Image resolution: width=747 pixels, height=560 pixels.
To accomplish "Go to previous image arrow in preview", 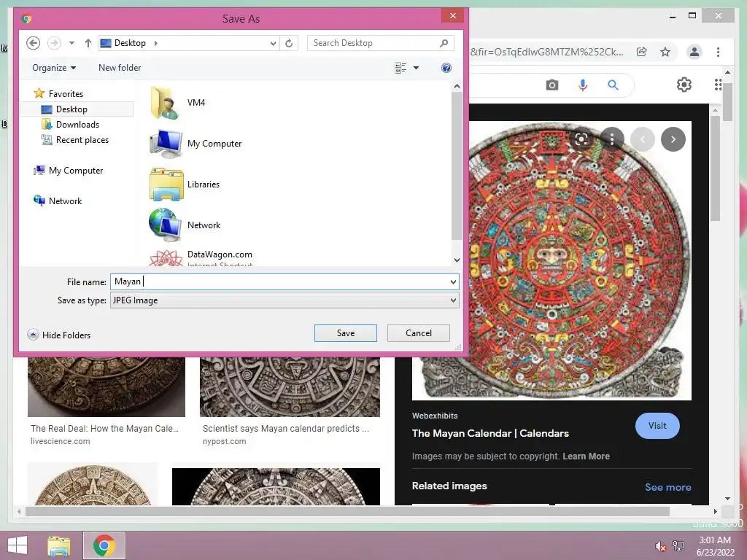I will [x=642, y=139].
